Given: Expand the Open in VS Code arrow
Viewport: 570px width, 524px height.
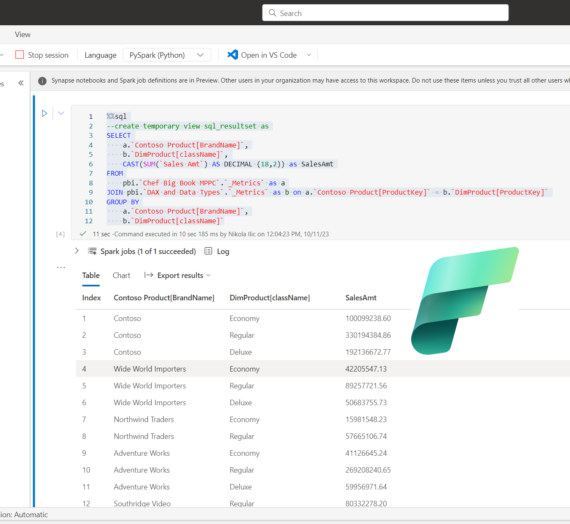Looking at the screenshot, I should pyautogui.click(x=309, y=55).
